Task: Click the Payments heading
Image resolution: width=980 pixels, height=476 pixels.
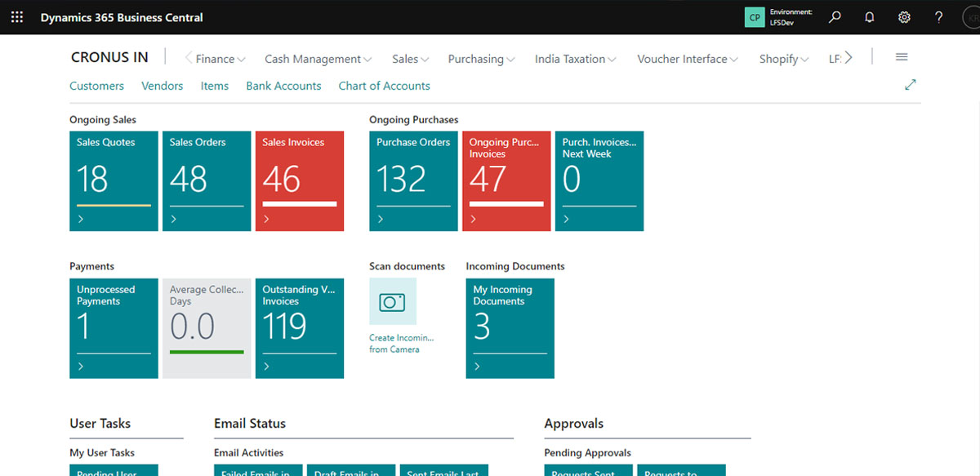Action: (x=91, y=266)
